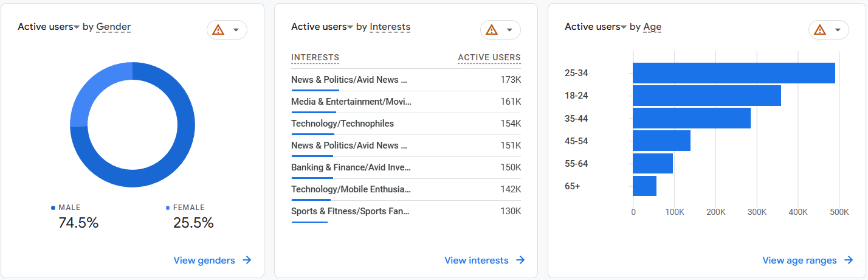
Task: Click the arrow icon beside View genders
Action: click(247, 261)
